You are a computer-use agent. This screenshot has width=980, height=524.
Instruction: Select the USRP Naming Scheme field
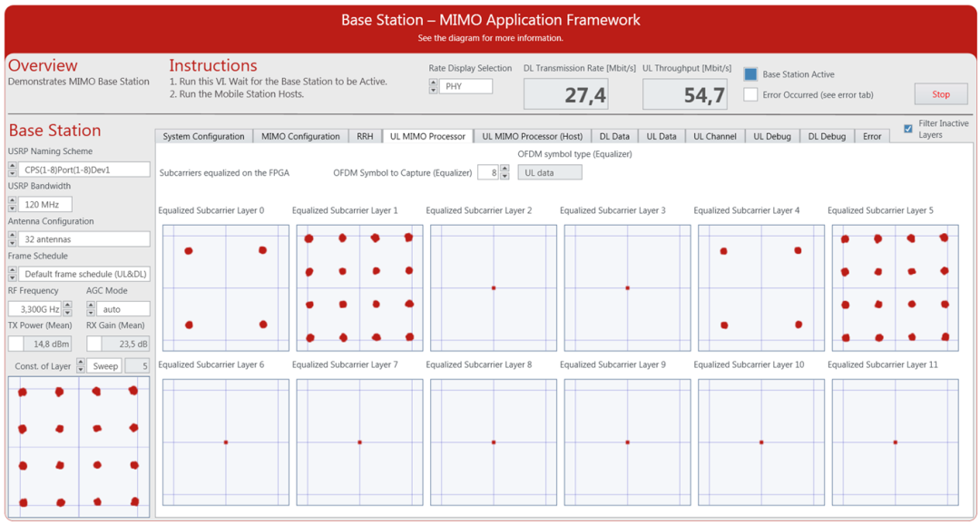coord(84,170)
